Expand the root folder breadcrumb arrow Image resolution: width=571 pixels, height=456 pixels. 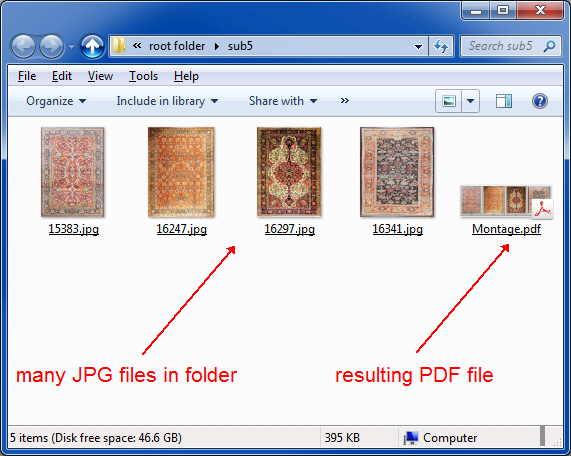tap(217, 46)
